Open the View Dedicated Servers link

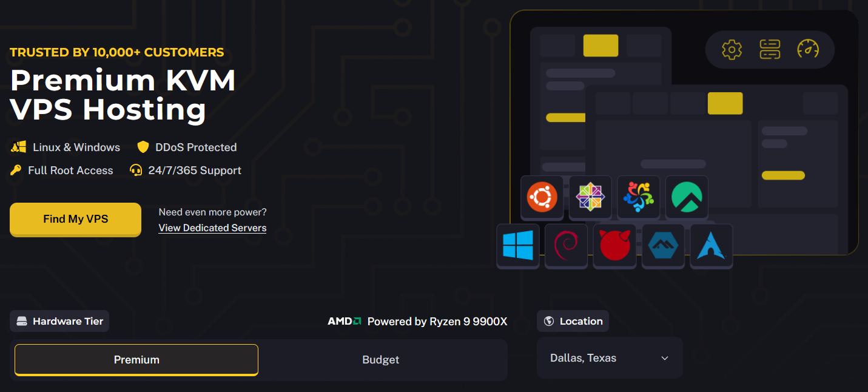pyautogui.click(x=212, y=228)
